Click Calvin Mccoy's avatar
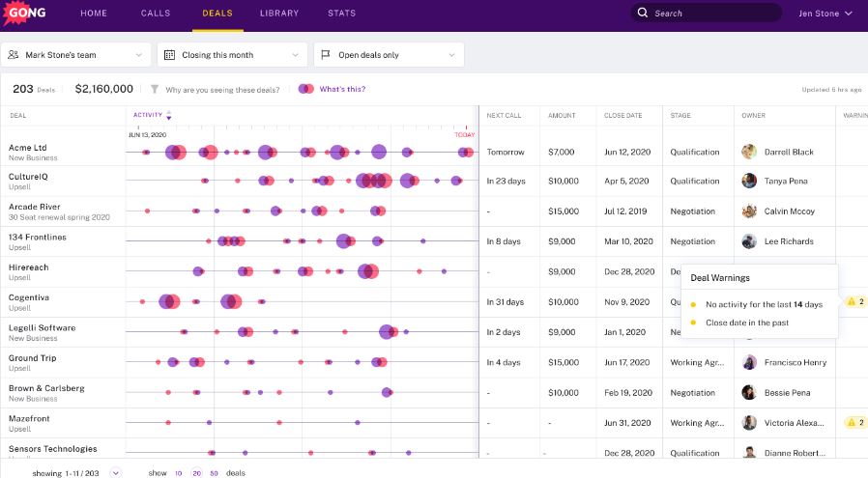Viewport: 868px width, 478px height. pyautogui.click(x=749, y=211)
